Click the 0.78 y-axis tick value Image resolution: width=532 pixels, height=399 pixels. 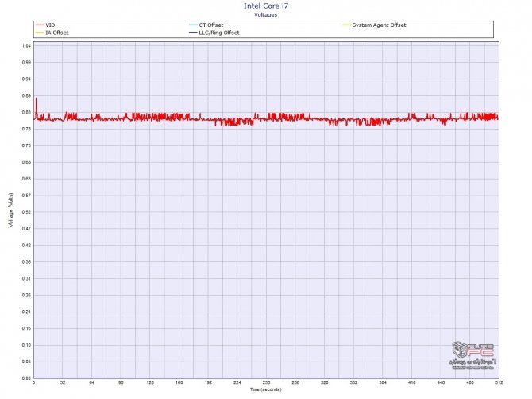[x=26, y=129]
